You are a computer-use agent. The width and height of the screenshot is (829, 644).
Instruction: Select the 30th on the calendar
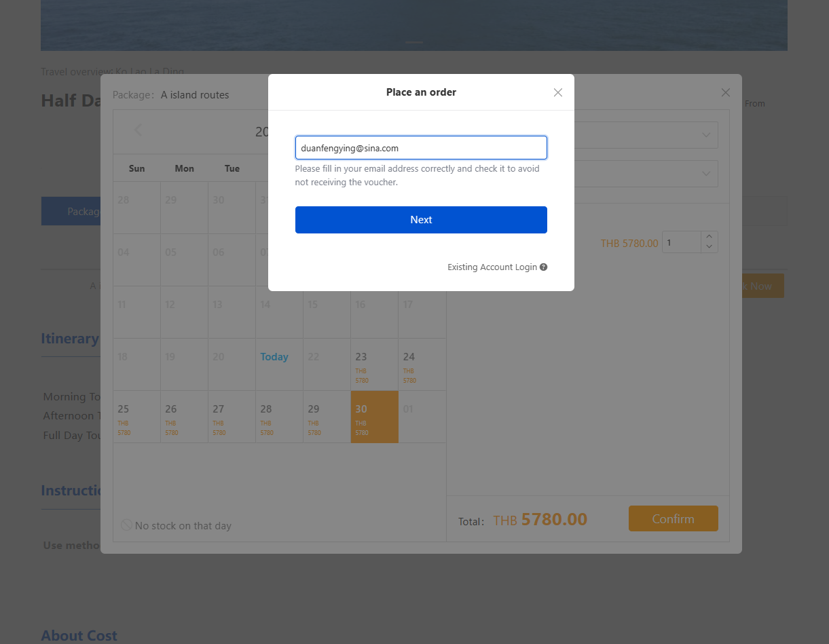pyautogui.click(x=374, y=417)
